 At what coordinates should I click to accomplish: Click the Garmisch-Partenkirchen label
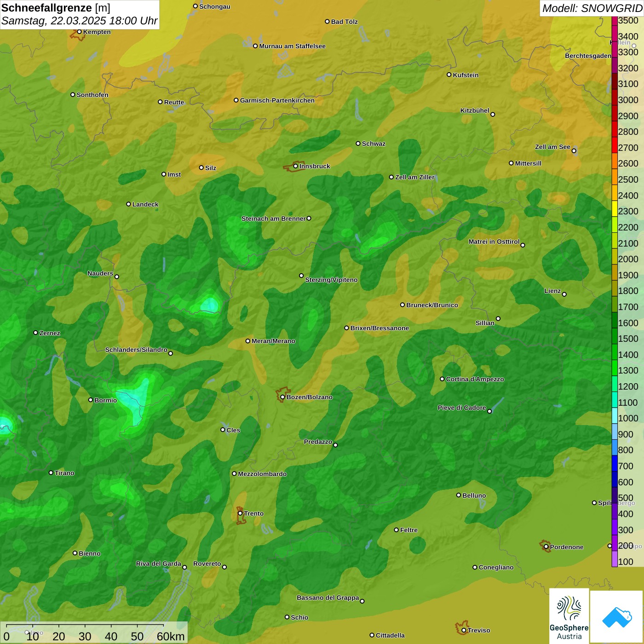(x=277, y=100)
